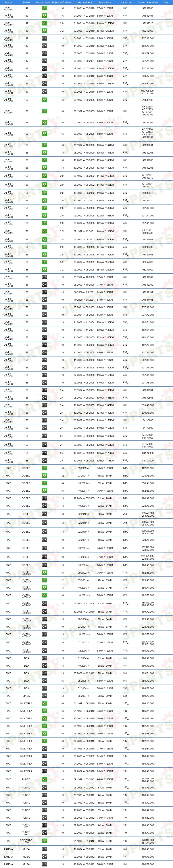Click the Lata produkcji column header

click(84, 2)
